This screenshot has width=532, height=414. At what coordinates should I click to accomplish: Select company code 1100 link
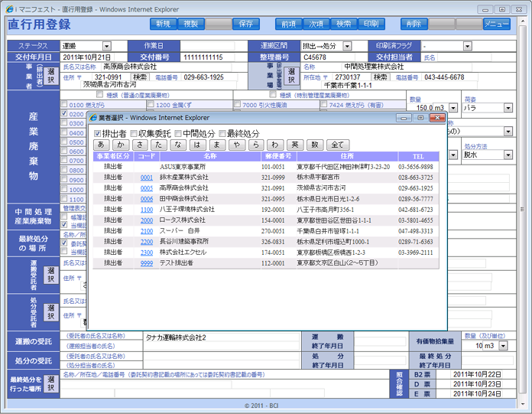(x=147, y=210)
